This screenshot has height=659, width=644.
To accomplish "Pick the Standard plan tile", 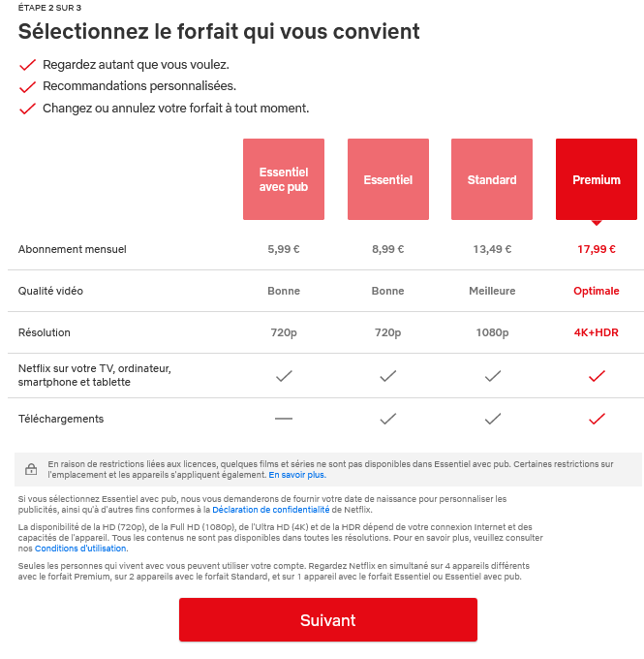I will 492,179.
